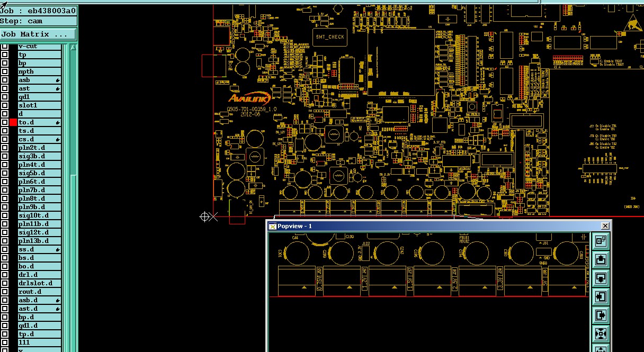Screen dimensions: 644x352
Task: Select layer name ast.d
Action: [40, 309]
